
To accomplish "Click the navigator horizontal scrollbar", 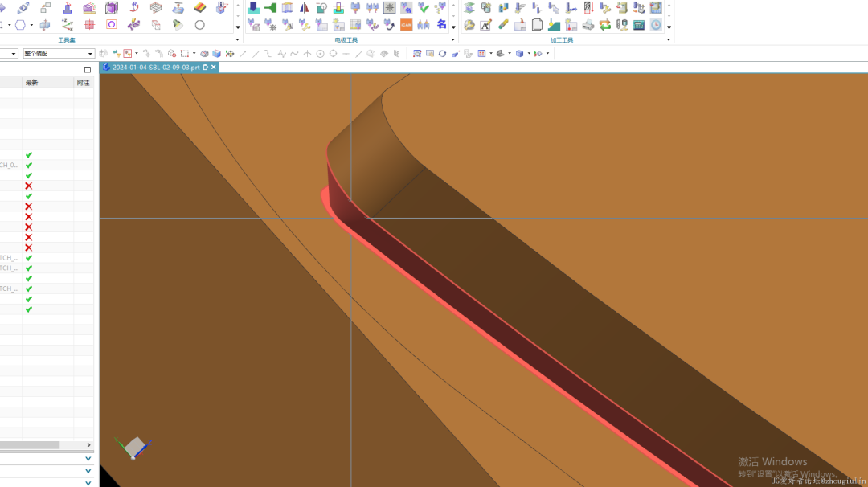I will pyautogui.click(x=30, y=445).
